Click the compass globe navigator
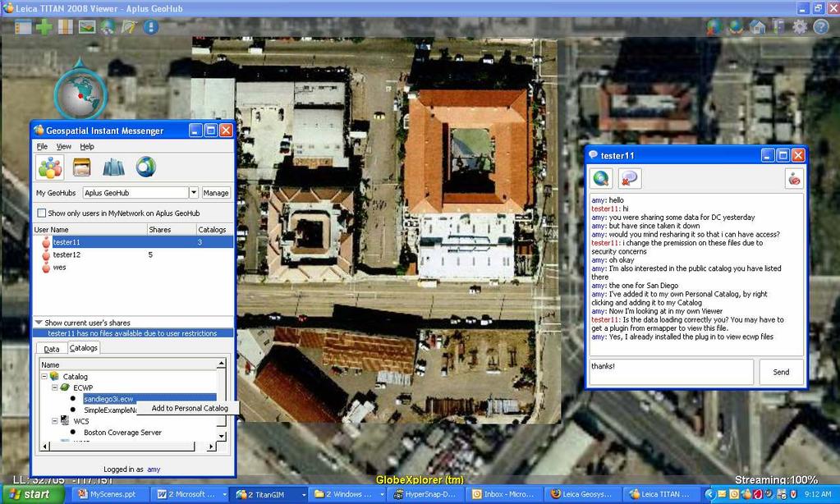Image resolution: width=840 pixels, height=504 pixels. tap(80, 94)
